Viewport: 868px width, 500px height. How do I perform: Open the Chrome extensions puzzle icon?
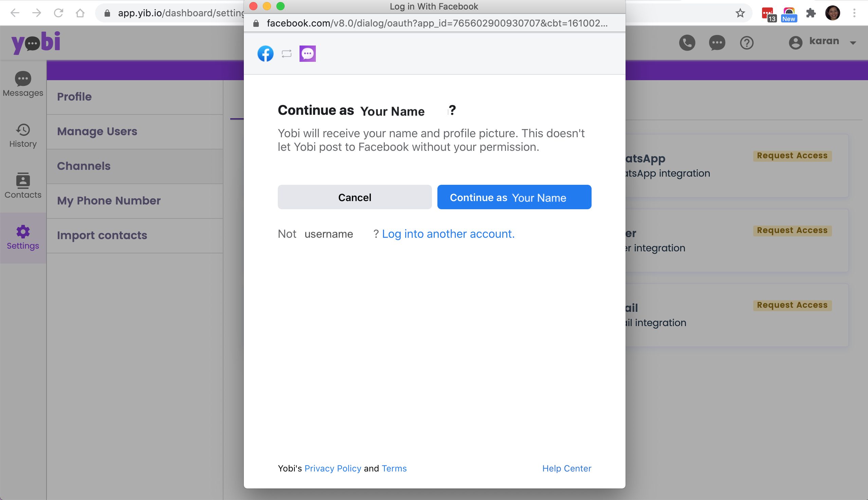click(x=811, y=13)
